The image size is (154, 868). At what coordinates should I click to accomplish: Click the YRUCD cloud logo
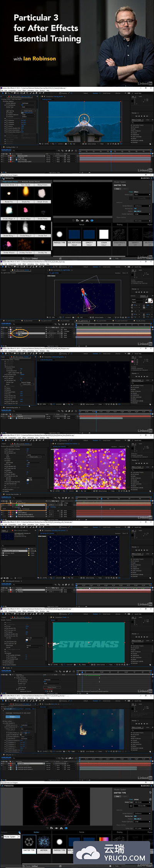click(87, 853)
